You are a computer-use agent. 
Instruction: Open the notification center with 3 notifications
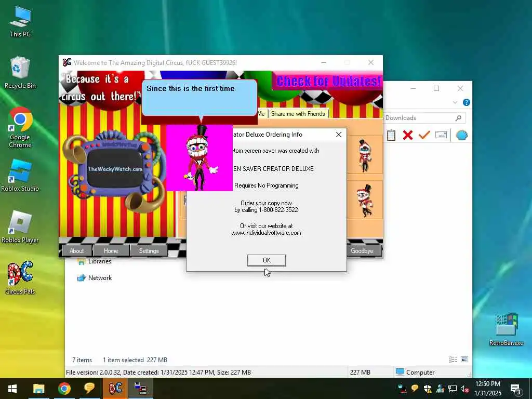click(x=516, y=389)
